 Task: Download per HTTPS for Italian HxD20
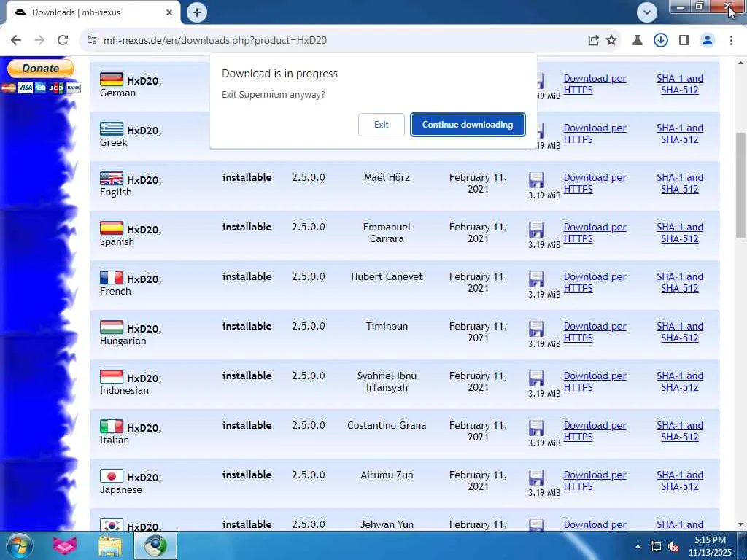coord(595,431)
